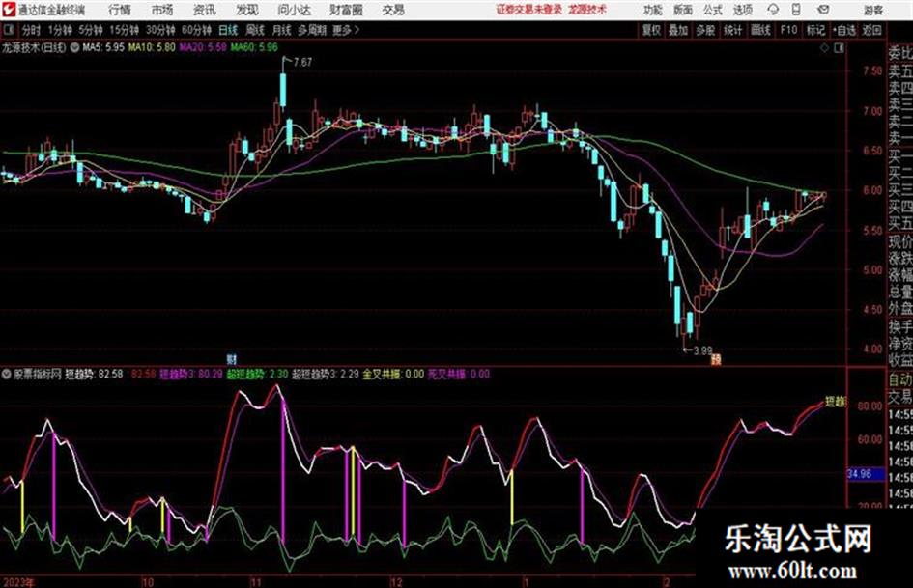This screenshot has width=913, height=588.
Task: Expand main chart indicator dropdown beside 龙源技术
Action: click(74, 47)
